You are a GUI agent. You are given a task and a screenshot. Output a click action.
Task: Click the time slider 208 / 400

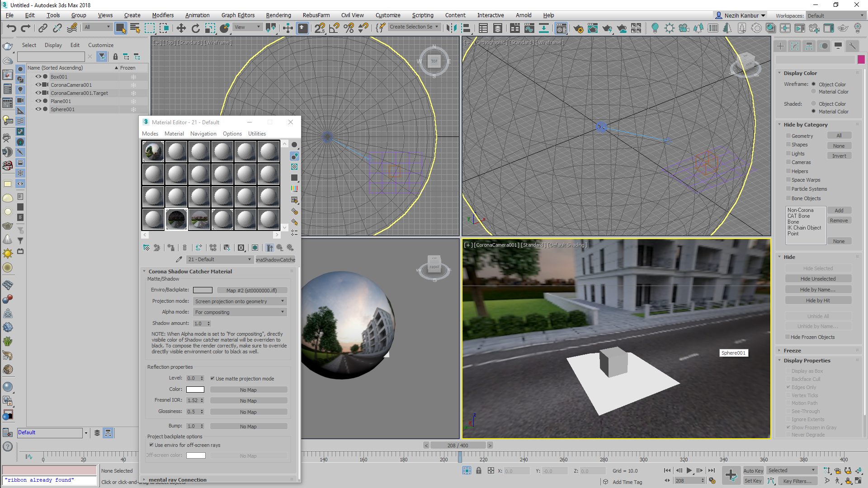tap(458, 446)
